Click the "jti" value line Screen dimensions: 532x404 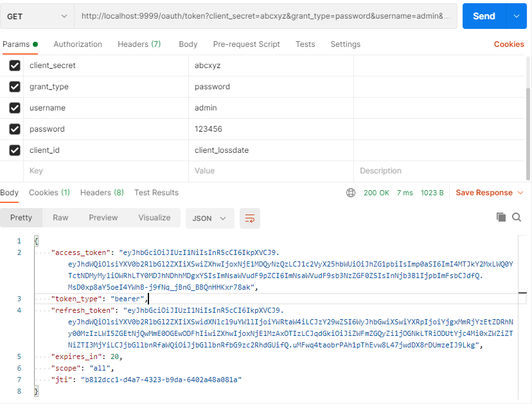click(x=146, y=380)
